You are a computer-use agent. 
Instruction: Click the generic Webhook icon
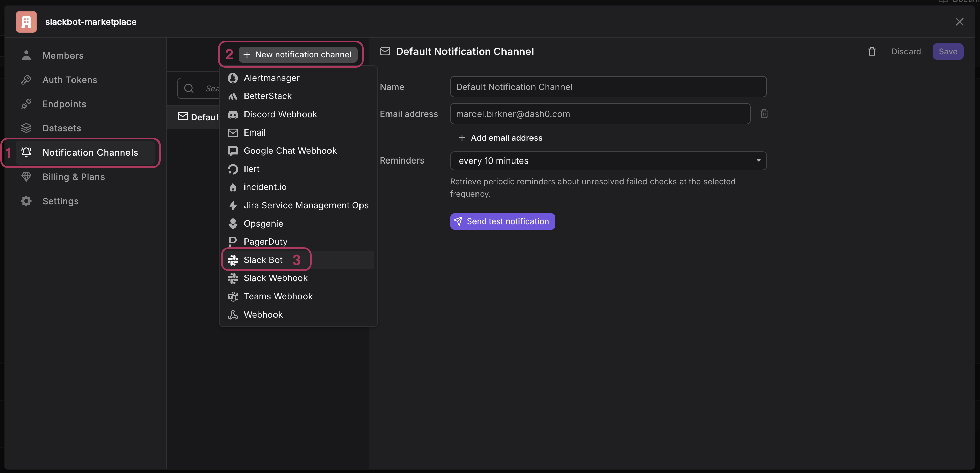tap(233, 315)
